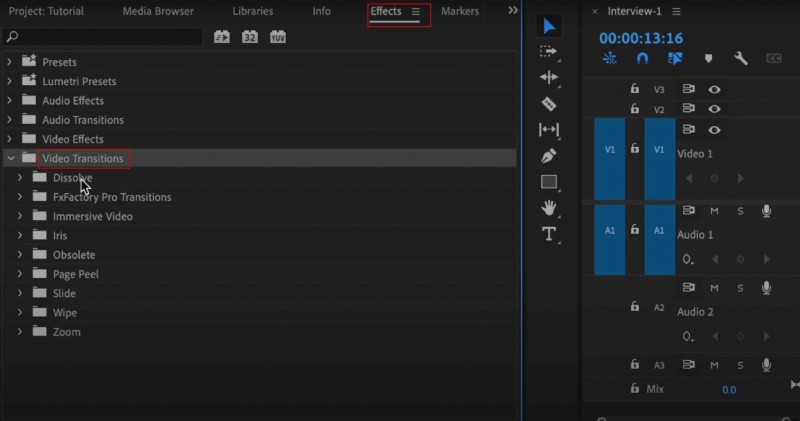Select the Track Select Forward tool
The width and height of the screenshot is (800, 421).
click(x=548, y=52)
